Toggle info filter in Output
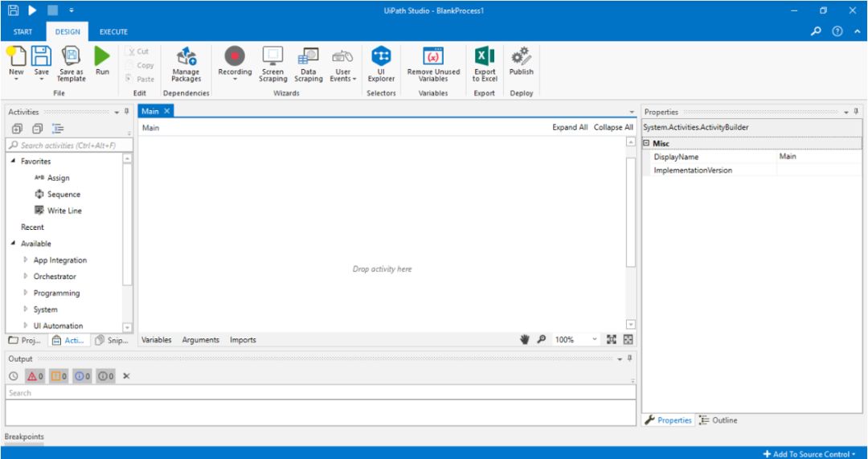Screen dimensions: 868x459 (83, 376)
